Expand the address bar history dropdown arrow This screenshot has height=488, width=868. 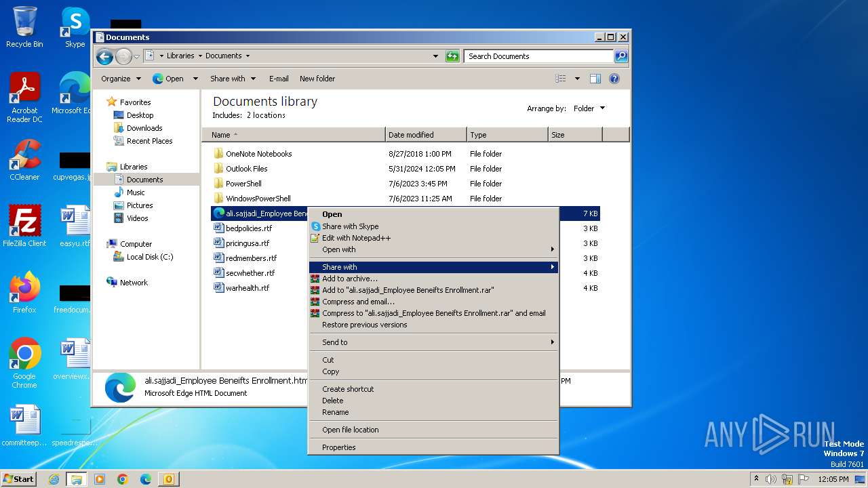pos(435,56)
